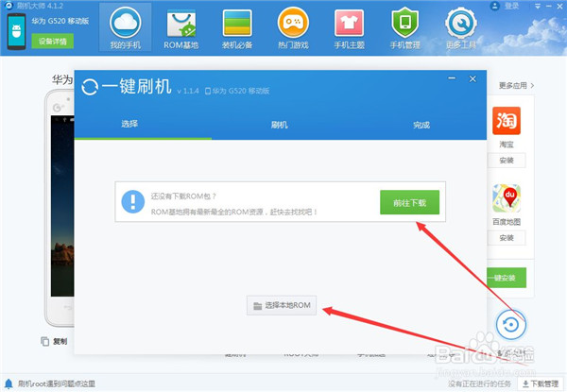Click the round blue restore icon
Viewport: 567px width, 392px height.
(511, 326)
